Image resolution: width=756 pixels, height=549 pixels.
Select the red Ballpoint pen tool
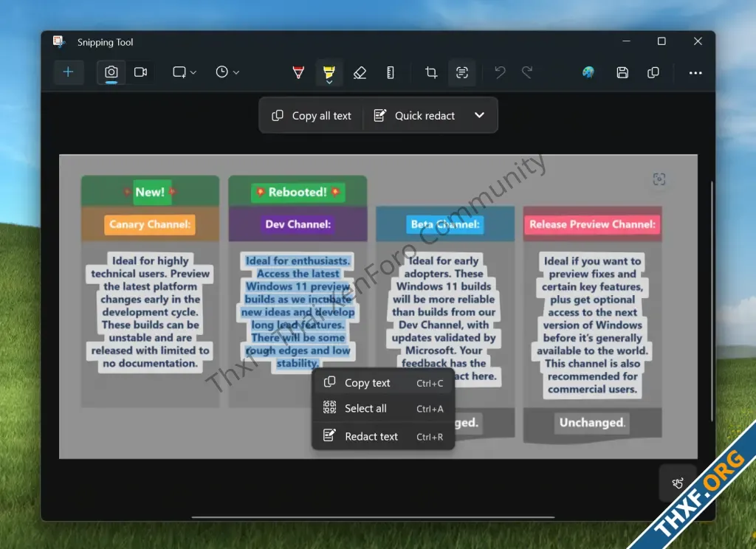coord(298,73)
